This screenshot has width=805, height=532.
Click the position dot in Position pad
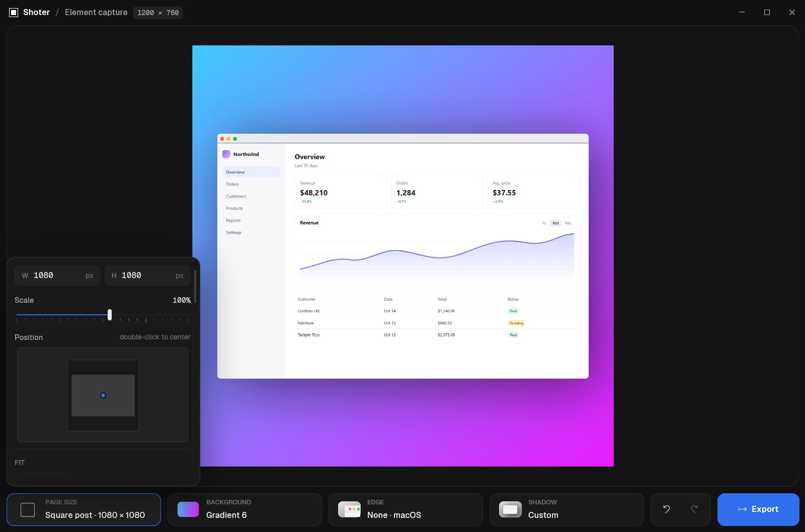[103, 395]
